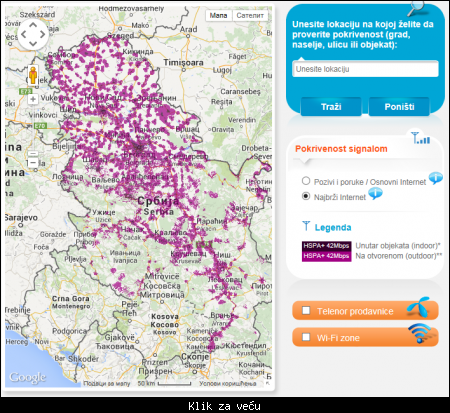Click the signal antenna icon
The height and width of the screenshot is (413, 450).
pyautogui.click(x=420, y=138)
